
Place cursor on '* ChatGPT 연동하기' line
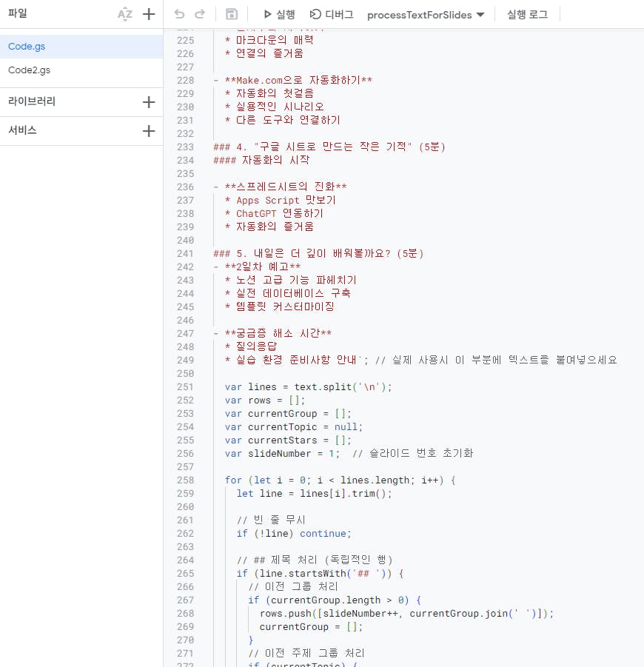click(x=274, y=213)
